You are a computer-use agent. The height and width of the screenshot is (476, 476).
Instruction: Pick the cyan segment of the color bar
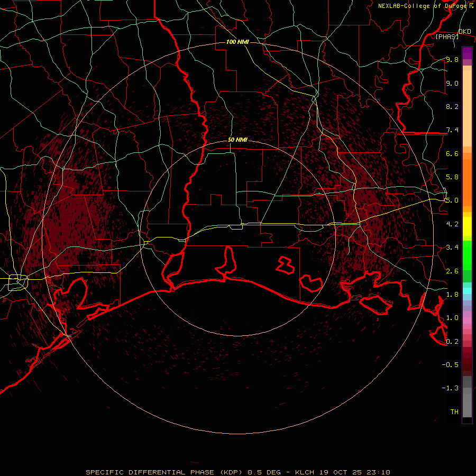(467, 291)
